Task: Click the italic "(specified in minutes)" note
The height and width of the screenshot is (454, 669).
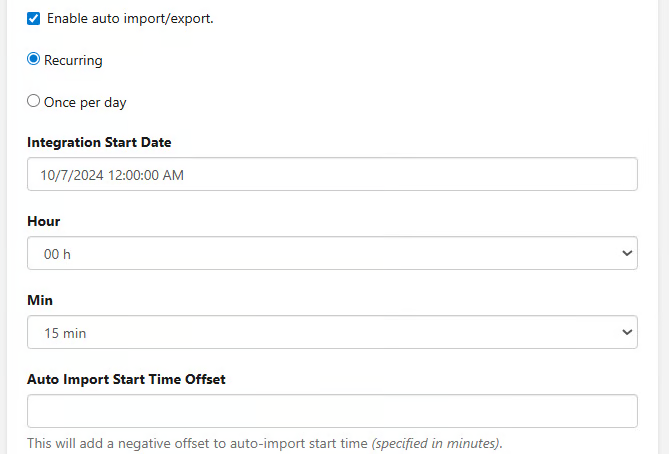Action: pos(436,443)
